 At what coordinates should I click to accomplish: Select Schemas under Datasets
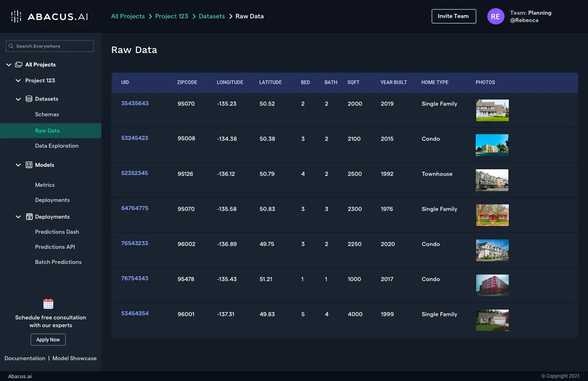[47, 114]
